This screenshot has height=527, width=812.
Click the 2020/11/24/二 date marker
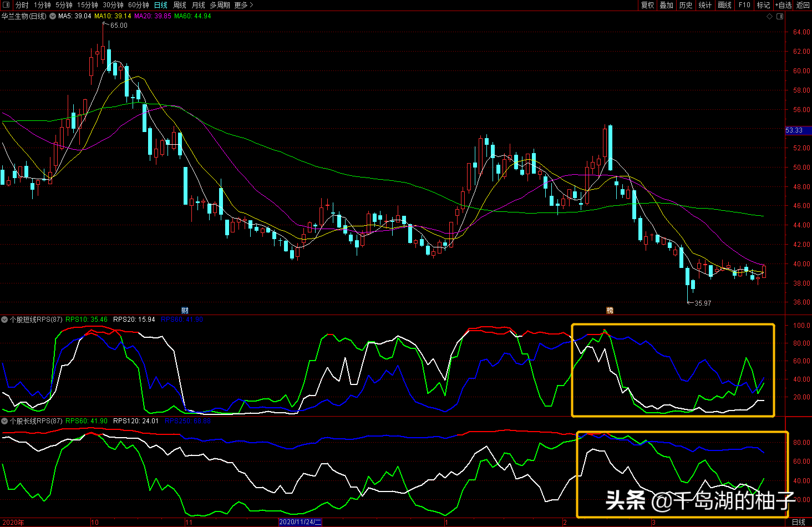300,522
